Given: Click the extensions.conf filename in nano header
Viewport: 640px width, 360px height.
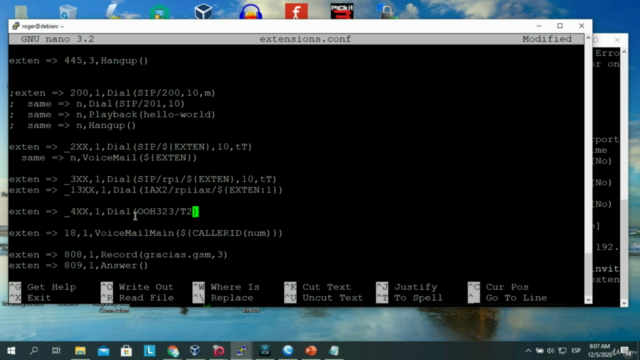Looking at the screenshot, I should (x=305, y=39).
